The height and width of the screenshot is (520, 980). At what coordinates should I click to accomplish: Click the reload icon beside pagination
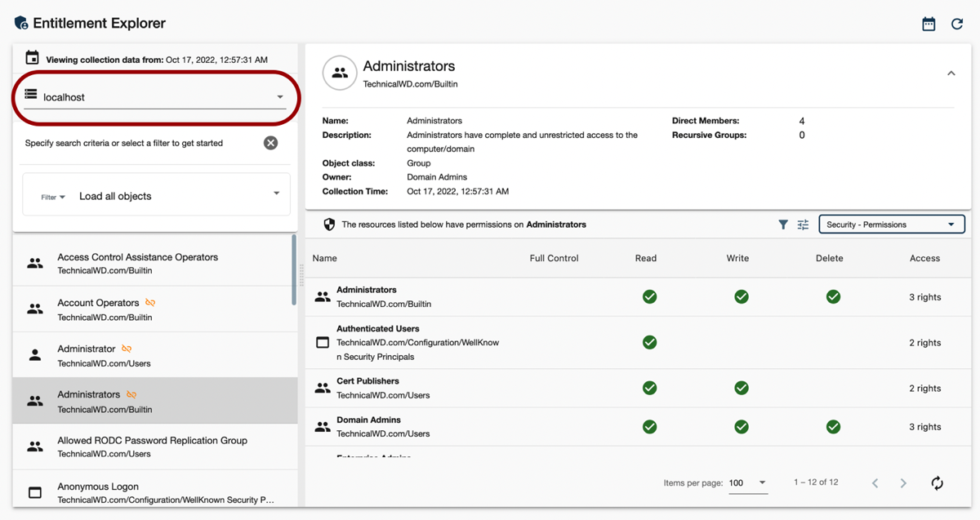pos(937,483)
